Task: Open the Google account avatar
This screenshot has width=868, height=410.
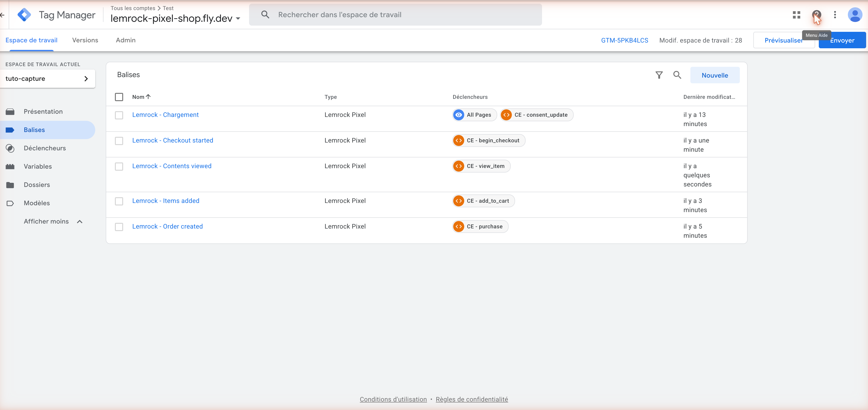Action: click(x=854, y=15)
